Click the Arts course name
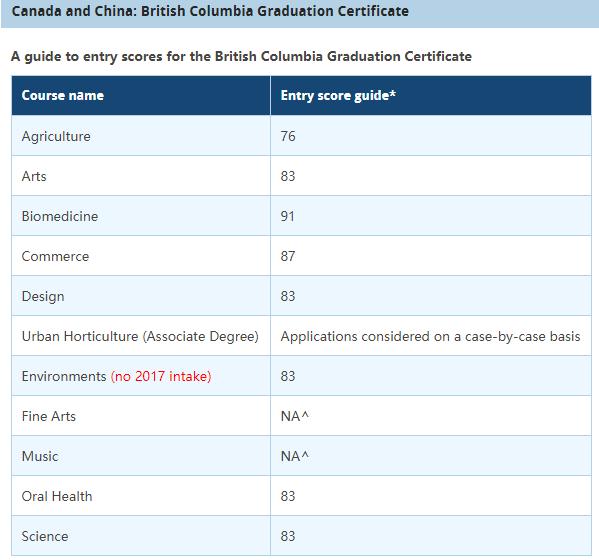 [34, 176]
